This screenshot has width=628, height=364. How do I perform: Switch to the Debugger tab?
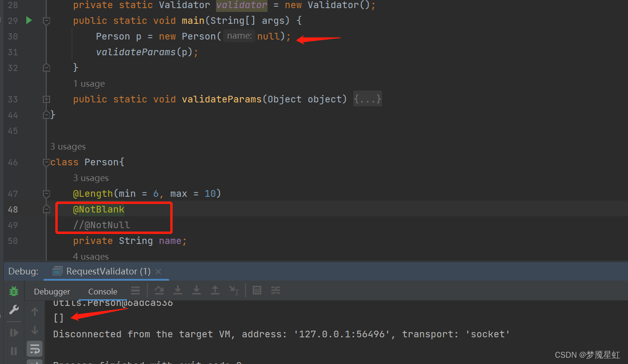pyautogui.click(x=52, y=292)
